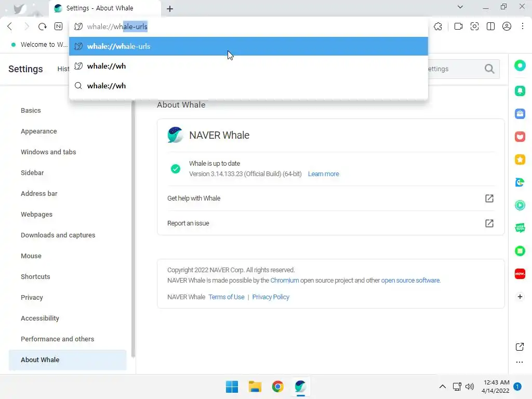Click the forward navigation arrow

tap(26, 26)
